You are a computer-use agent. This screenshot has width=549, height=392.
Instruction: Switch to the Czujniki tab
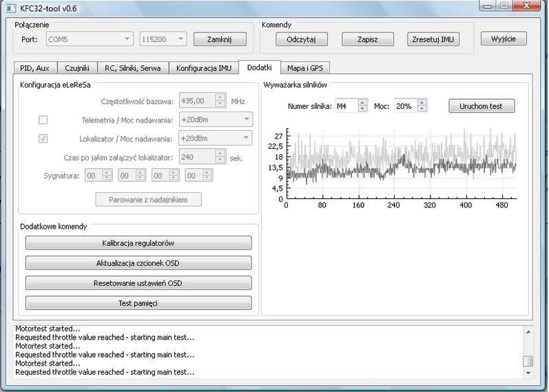tap(77, 68)
